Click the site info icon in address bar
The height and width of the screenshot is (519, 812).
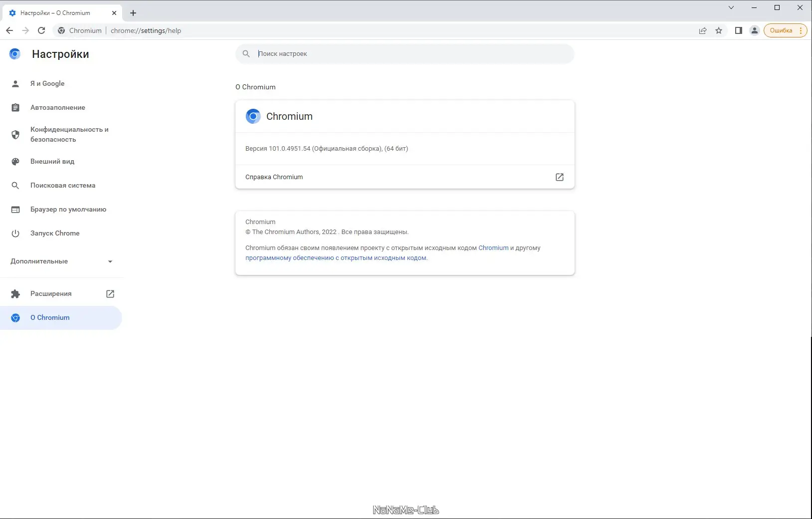click(61, 30)
